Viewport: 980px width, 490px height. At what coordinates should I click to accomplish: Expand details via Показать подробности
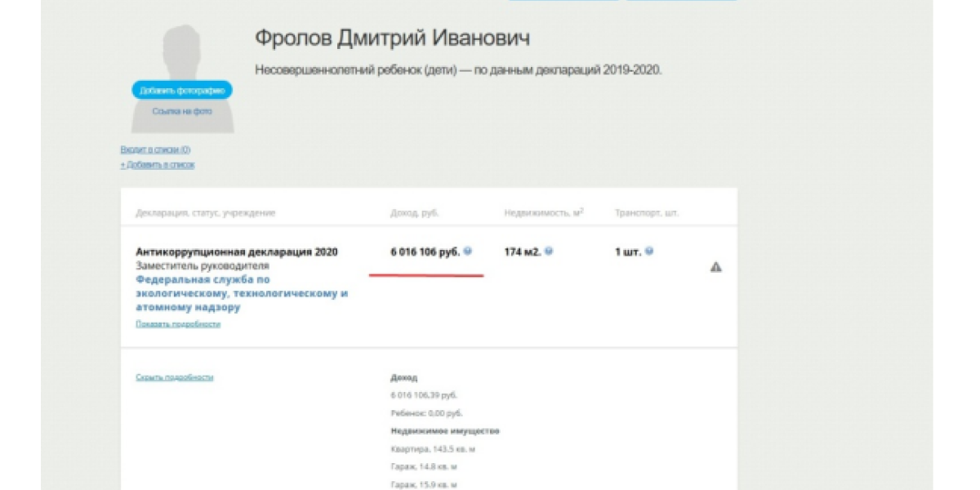point(179,325)
